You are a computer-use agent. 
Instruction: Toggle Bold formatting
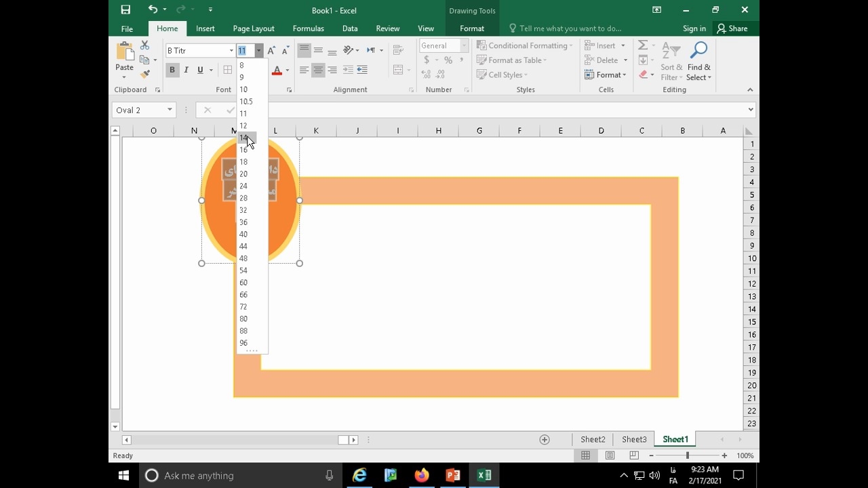click(172, 70)
